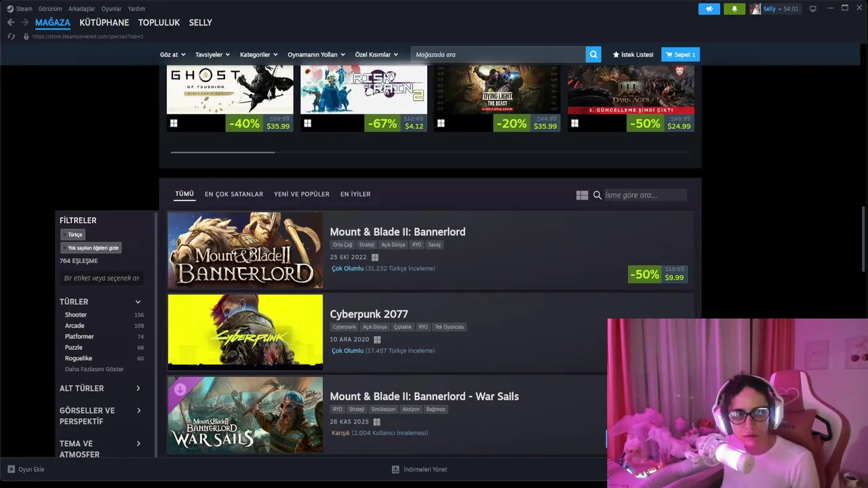
Task: Click the Windows icon beside 25 EKİ 2022
Action: [375, 258]
